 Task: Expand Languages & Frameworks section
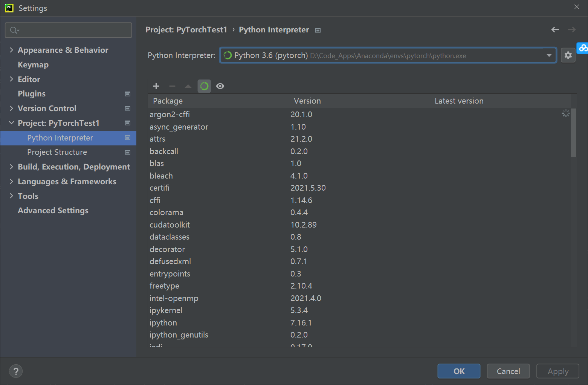coord(11,182)
